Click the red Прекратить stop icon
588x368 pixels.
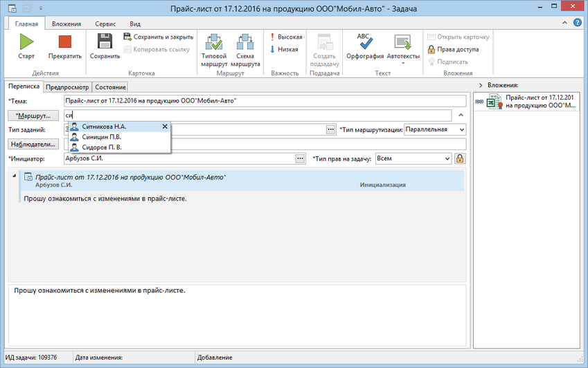[x=65, y=46]
